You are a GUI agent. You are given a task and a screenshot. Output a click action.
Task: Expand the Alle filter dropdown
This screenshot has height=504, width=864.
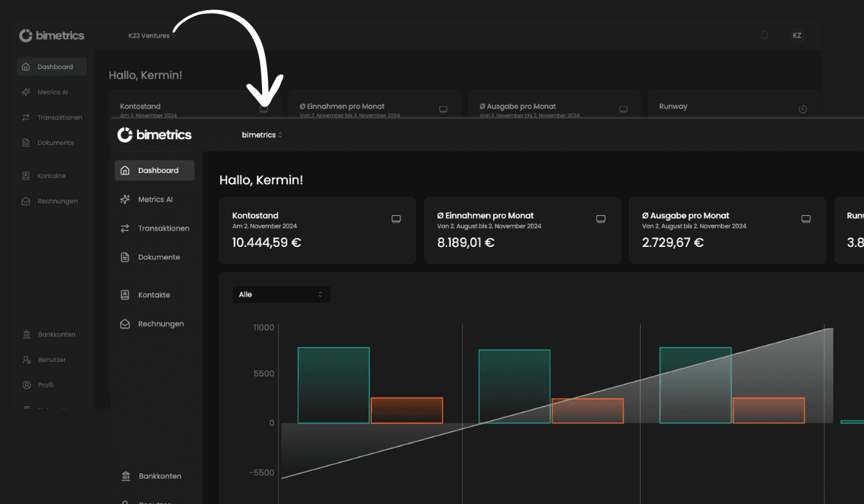coord(281,294)
